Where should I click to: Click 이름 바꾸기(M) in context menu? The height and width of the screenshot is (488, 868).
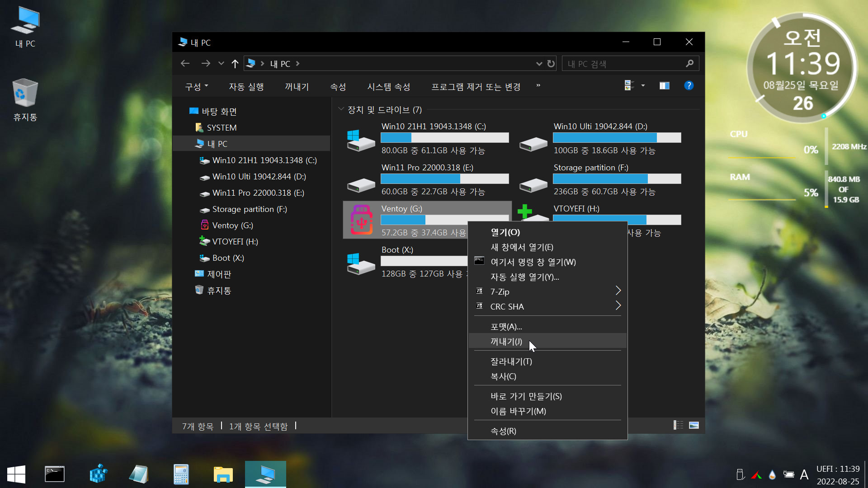point(547,411)
